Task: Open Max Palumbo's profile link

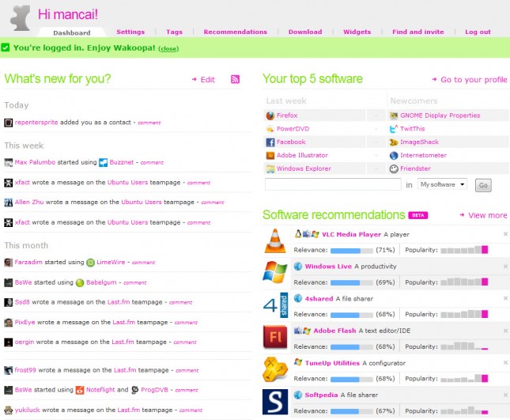Action: coord(35,162)
